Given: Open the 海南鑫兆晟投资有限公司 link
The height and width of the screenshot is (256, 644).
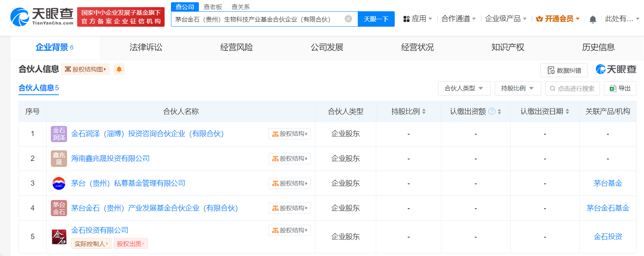Looking at the screenshot, I should 110,159.
